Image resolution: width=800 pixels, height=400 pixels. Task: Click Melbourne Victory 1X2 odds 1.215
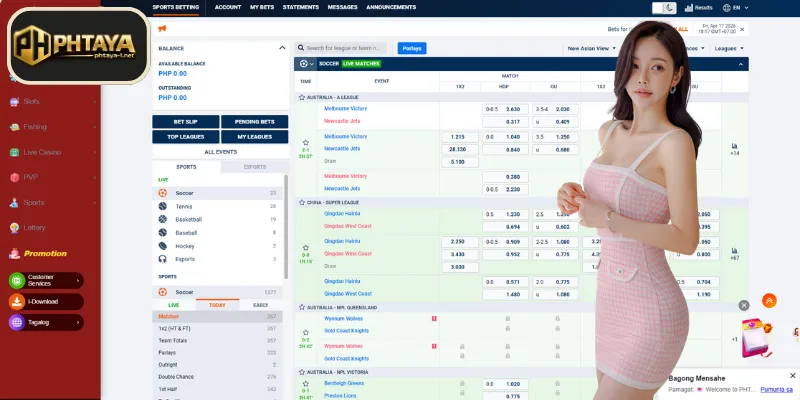[x=460, y=137]
